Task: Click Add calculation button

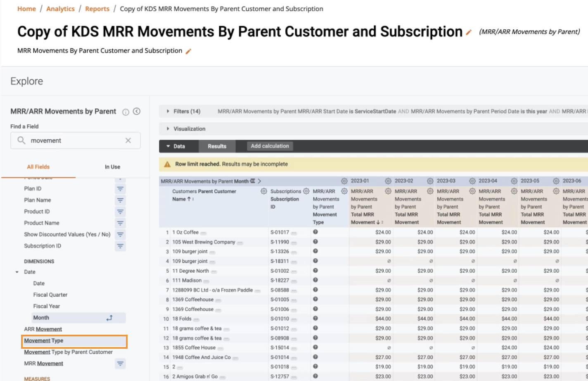Action: [x=270, y=146]
